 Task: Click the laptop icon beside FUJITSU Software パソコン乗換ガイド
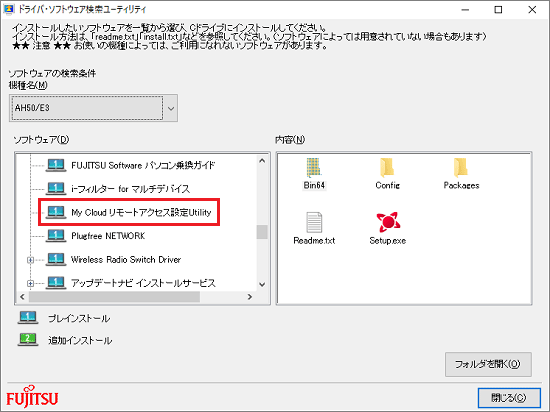tap(56, 165)
